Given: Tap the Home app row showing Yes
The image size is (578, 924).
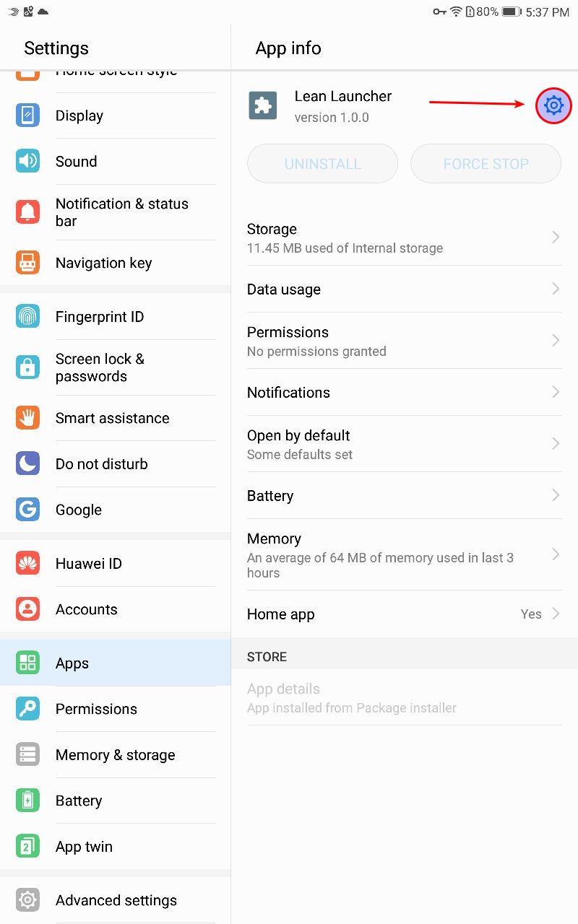Looking at the screenshot, I should click(405, 614).
